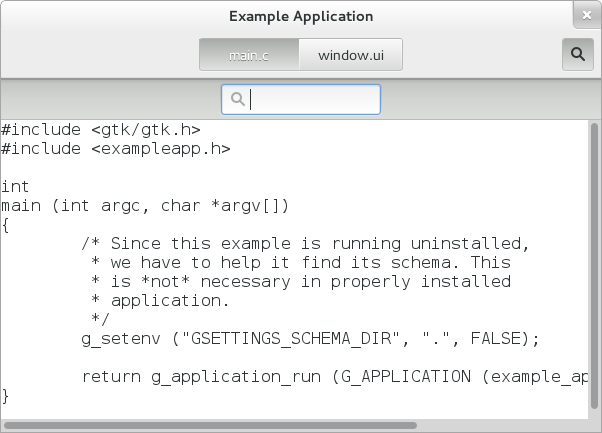
Task: Click the g_setenv GSETTINGS_SCHEMA_DIR line
Action: 310,338
